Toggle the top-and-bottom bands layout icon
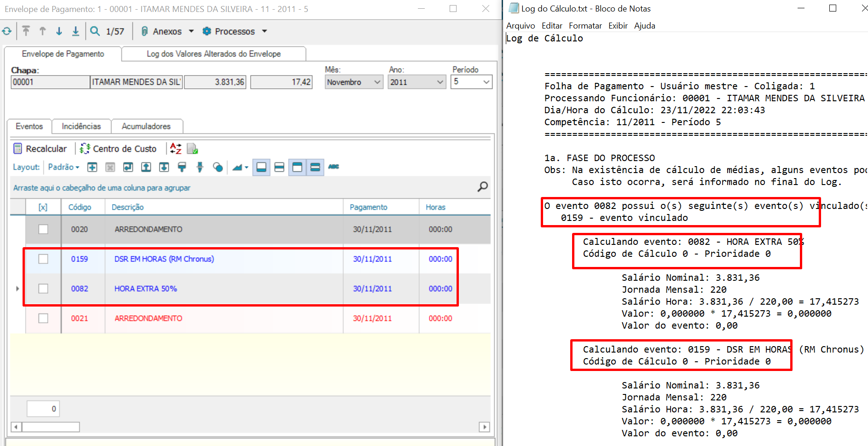The height and width of the screenshot is (446, 868). 315,167
